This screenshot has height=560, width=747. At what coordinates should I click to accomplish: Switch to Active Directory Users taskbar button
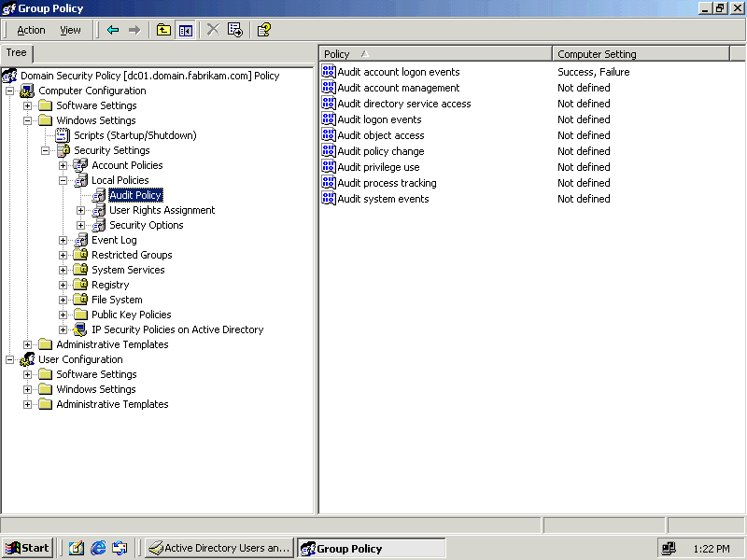coord(219,548)
